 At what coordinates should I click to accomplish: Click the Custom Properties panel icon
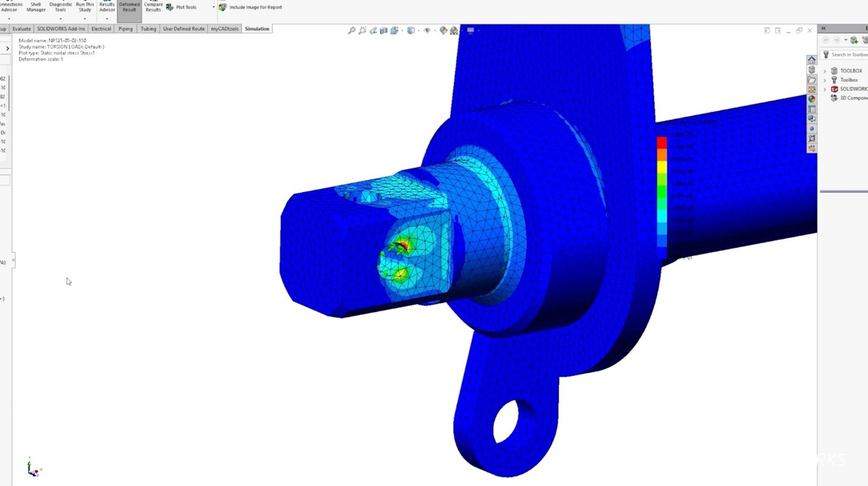812,109
